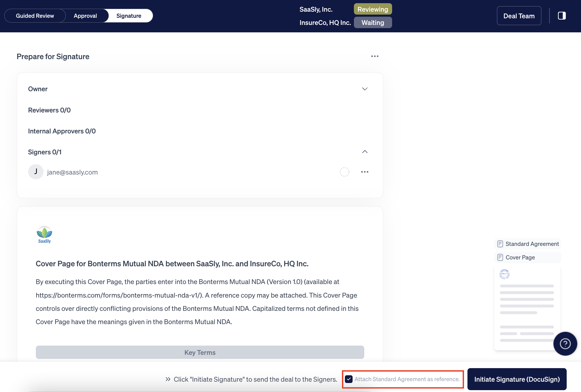Switch to the Approval tab
581x392 pixels.
[x=85, y=16]
